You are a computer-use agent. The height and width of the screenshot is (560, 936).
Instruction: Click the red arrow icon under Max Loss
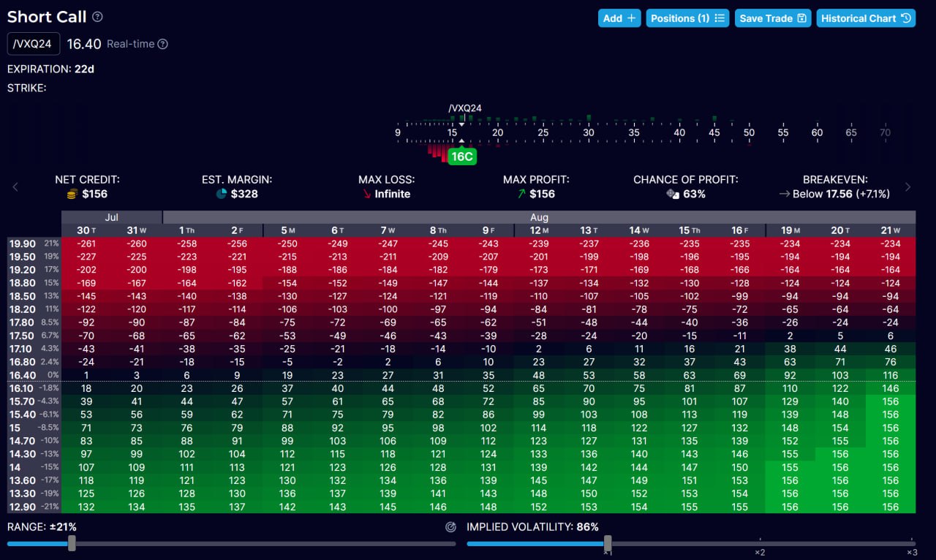tap(366, 194)
